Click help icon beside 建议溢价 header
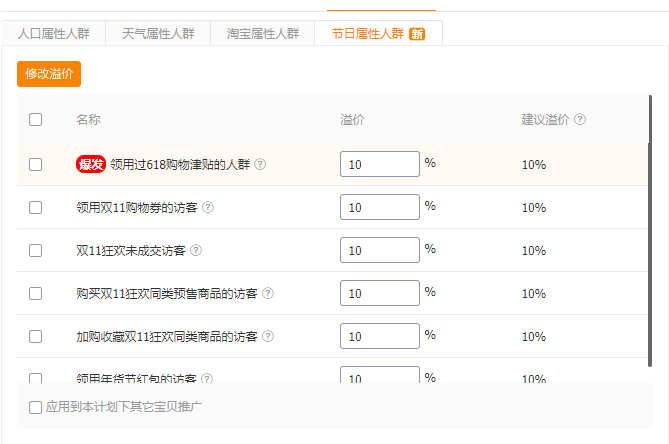This screenshot has height=444, width=669. click(580, 120)
